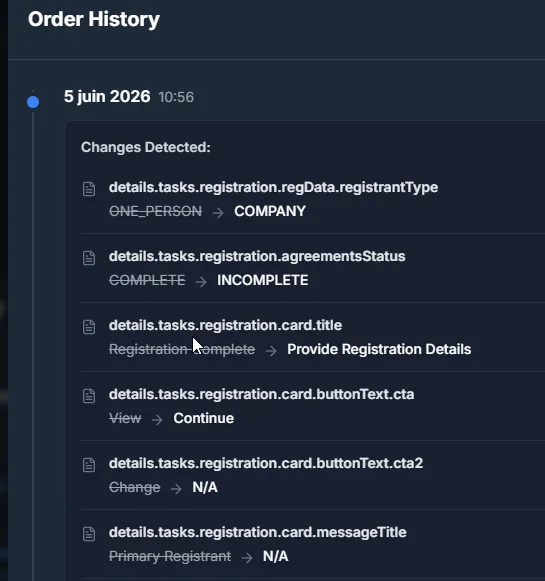Select the Order History heading
This screenshot has height=581, width=545.
94,19
